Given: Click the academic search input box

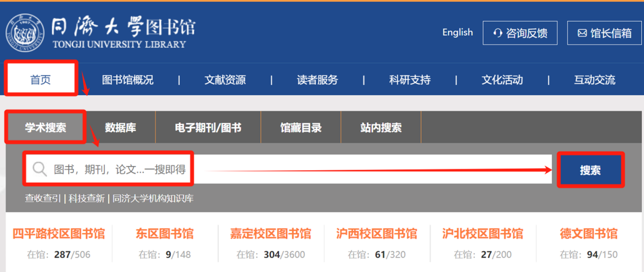Looking at the screenshot, I should point(305,169).
